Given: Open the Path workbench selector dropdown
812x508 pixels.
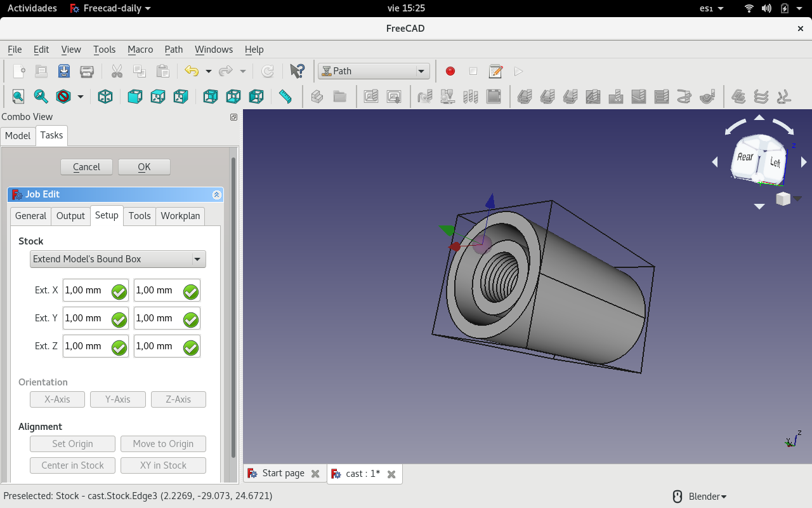Looking at the screenshot, I should (374, 71).
